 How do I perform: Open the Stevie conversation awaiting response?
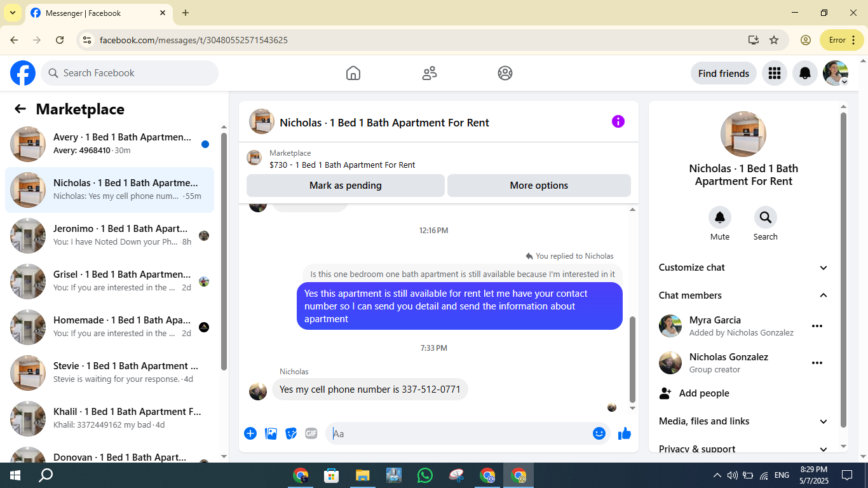pyautogui.click(x=109, y=373)
